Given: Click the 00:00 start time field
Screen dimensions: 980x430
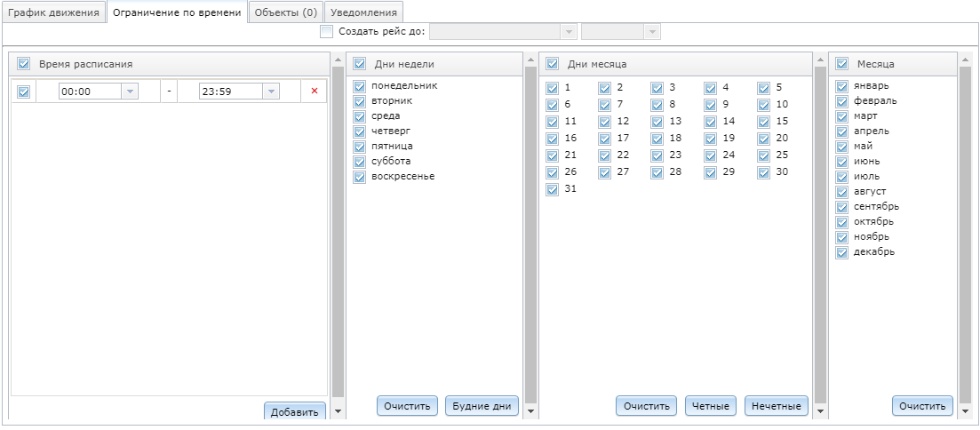Looking at the screenshot, I should tap(90, 92).
